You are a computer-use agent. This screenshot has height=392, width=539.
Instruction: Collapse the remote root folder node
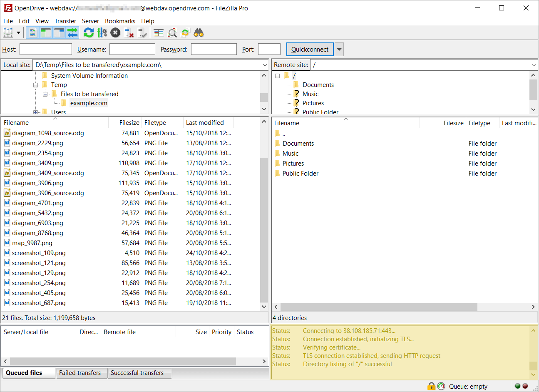278,76
